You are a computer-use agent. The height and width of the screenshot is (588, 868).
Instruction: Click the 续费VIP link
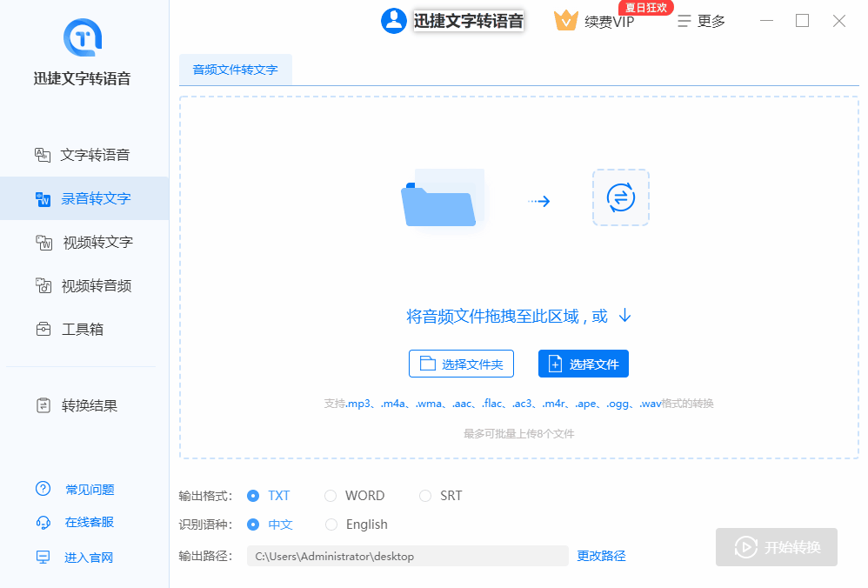(609, 22)
